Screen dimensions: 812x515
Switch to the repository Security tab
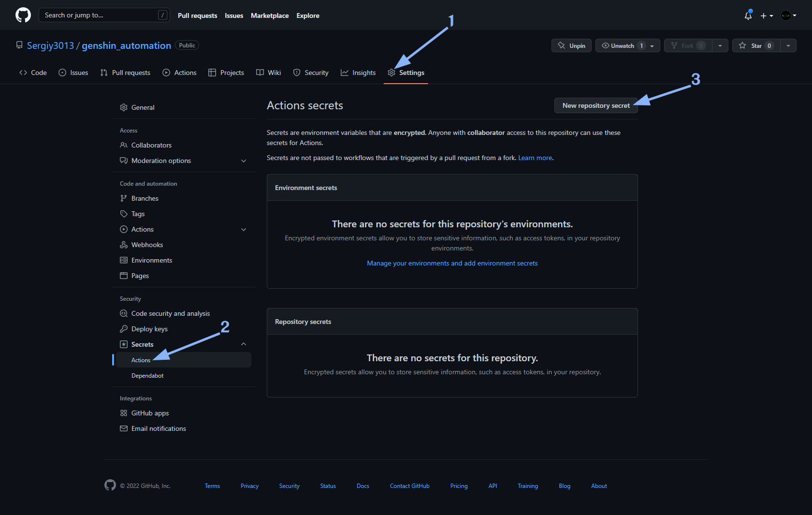click(311, 73)
